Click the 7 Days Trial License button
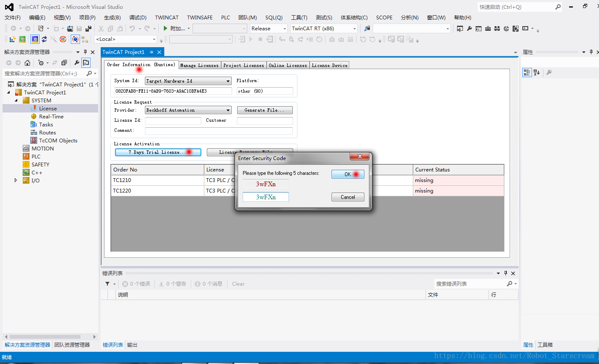Screen dimensions: 599x364 tap(158, 152)
